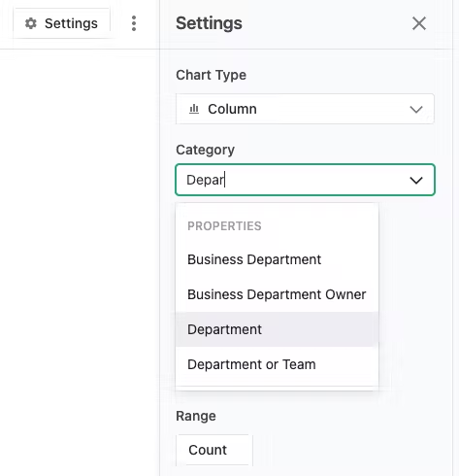This screenshot has width=459, height=476.
Task: Focus the Category search field containing Depar
Action: [305, 180]
